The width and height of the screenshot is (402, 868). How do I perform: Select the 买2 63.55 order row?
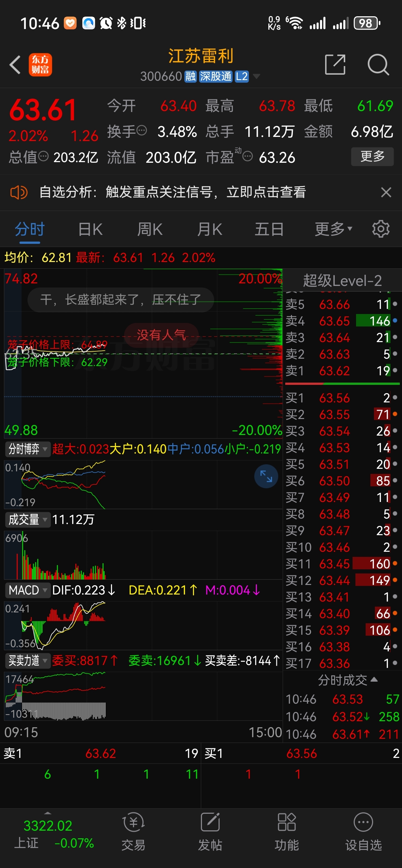click(342, 414)
